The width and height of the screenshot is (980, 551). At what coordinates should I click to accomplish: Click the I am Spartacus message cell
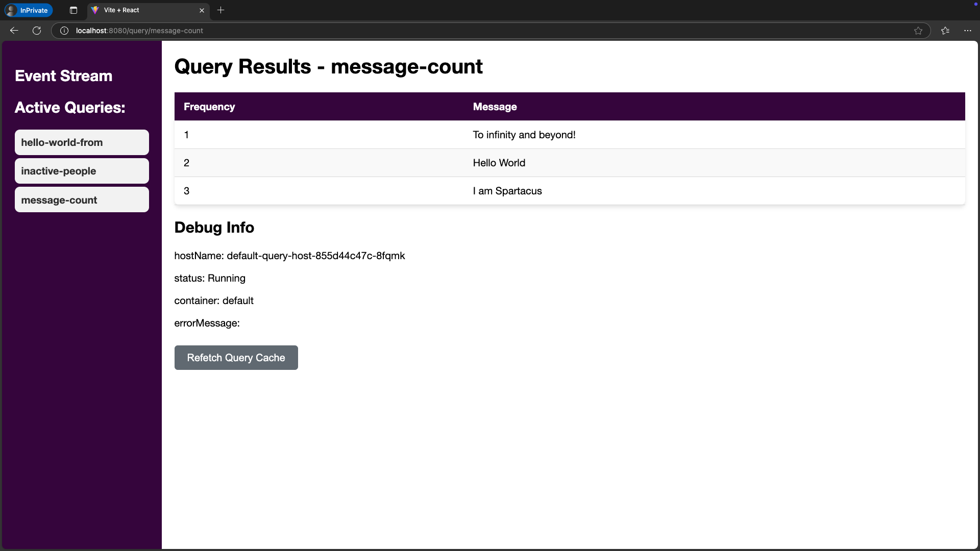click(x=507, y=191)
